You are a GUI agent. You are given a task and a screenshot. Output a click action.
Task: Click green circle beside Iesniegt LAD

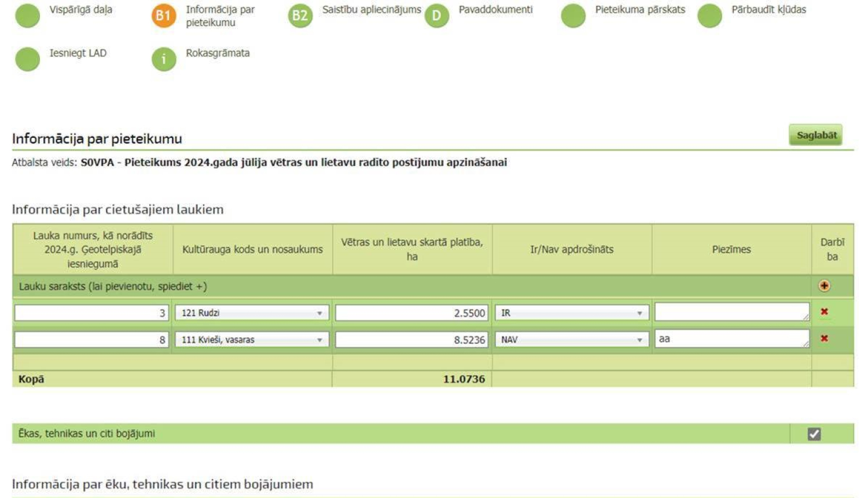pyautogui.click(x=27, y=59)
